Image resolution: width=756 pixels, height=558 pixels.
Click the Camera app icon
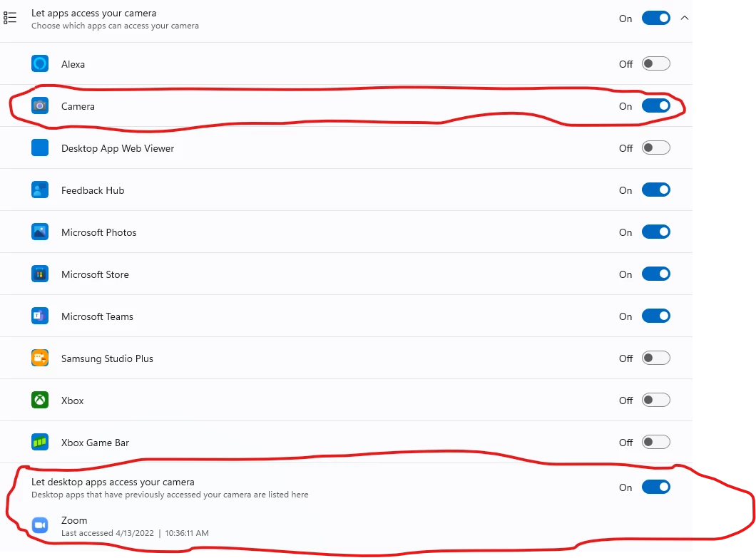[40, 105]
